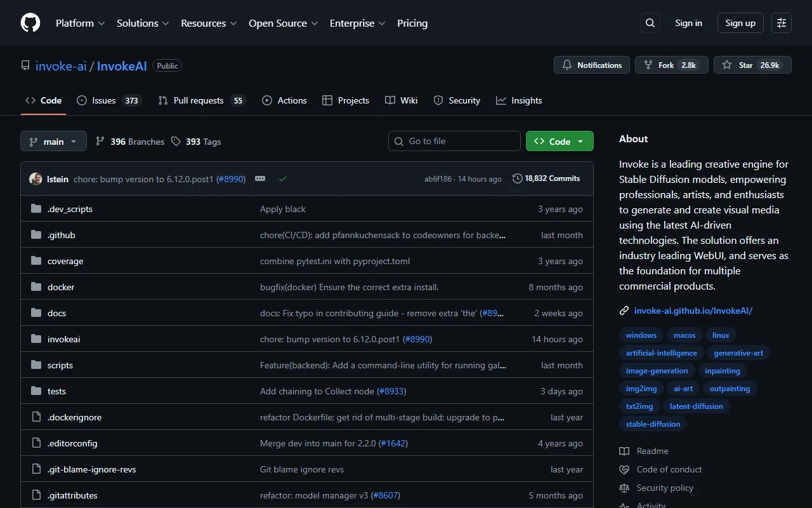Viewport: 812px width, 508px height.
Task: Click the Sign up button
Action: coord(740,23)
